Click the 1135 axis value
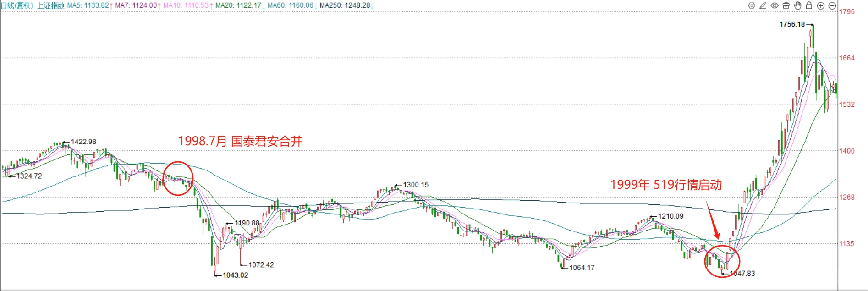 coord(847,244)
